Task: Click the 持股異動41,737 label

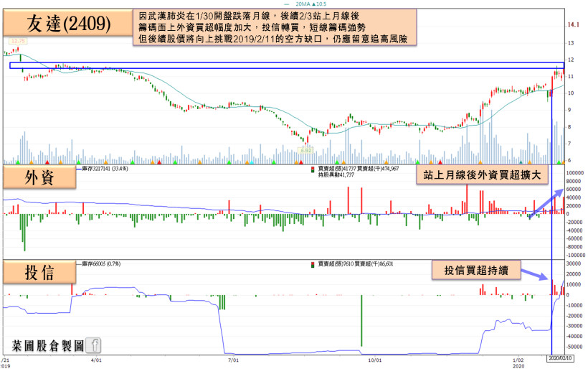Action: [x=336, y=175]
